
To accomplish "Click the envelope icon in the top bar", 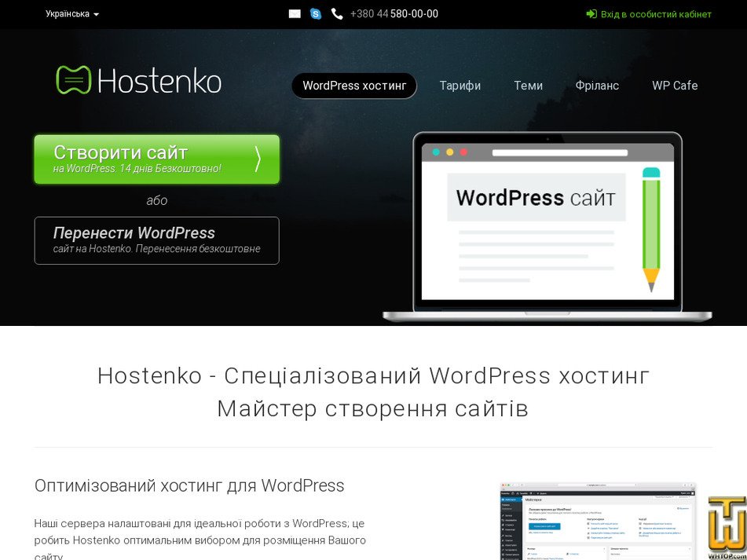I will click(295, 13).
